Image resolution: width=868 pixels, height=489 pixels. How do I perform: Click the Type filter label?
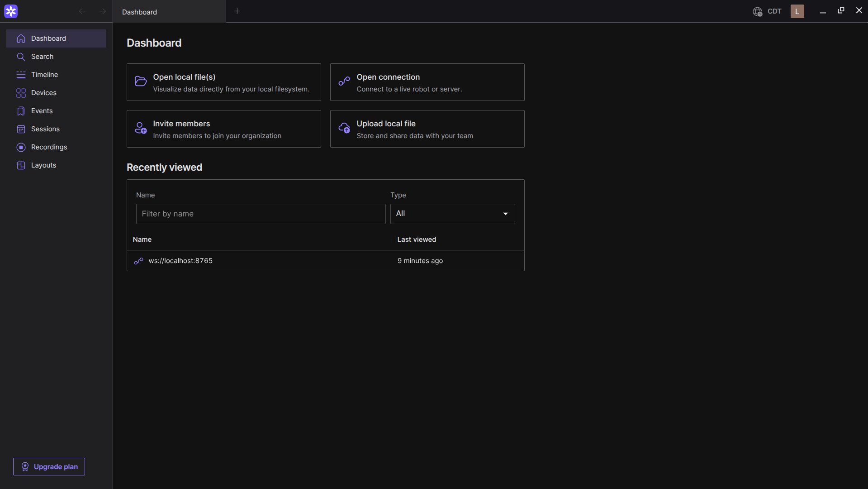[398, 195]
